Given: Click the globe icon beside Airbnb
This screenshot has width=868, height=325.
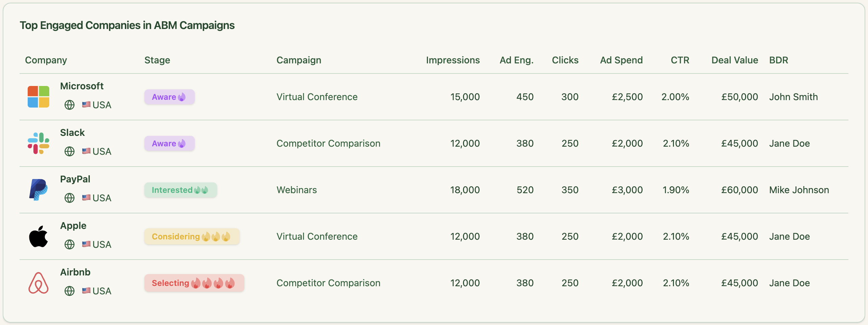Looking at the screenshot, I should click(x=70, y=291).
